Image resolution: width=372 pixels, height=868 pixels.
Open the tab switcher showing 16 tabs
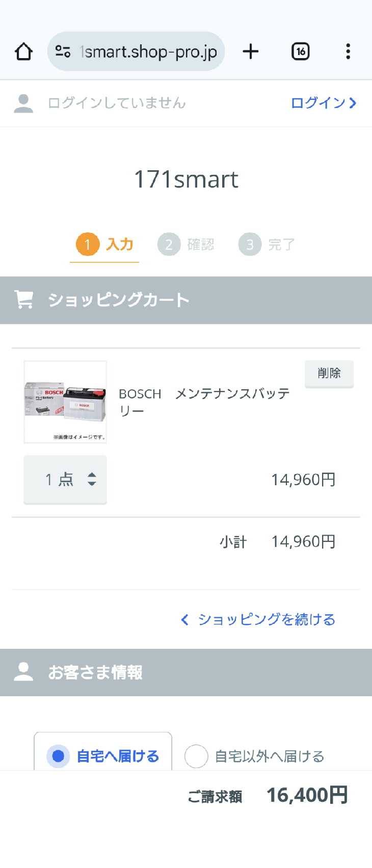coord(300,51)
